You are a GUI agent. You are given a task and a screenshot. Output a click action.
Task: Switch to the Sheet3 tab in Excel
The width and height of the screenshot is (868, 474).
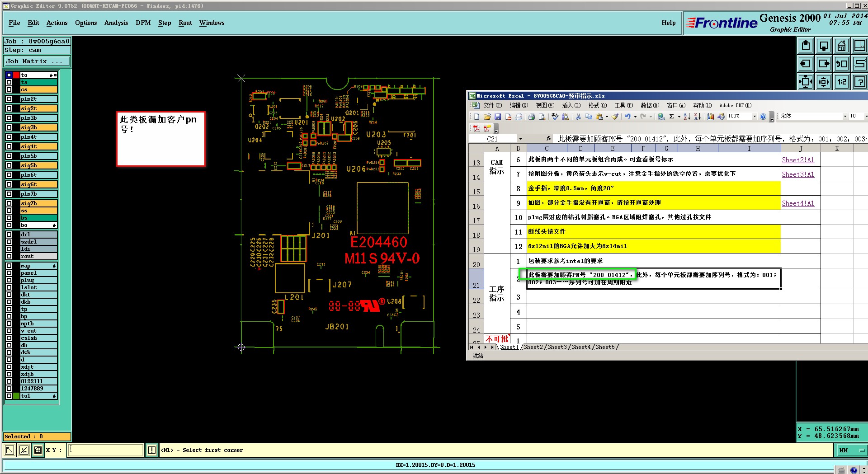pyautogui.click(x=557, y=347)
